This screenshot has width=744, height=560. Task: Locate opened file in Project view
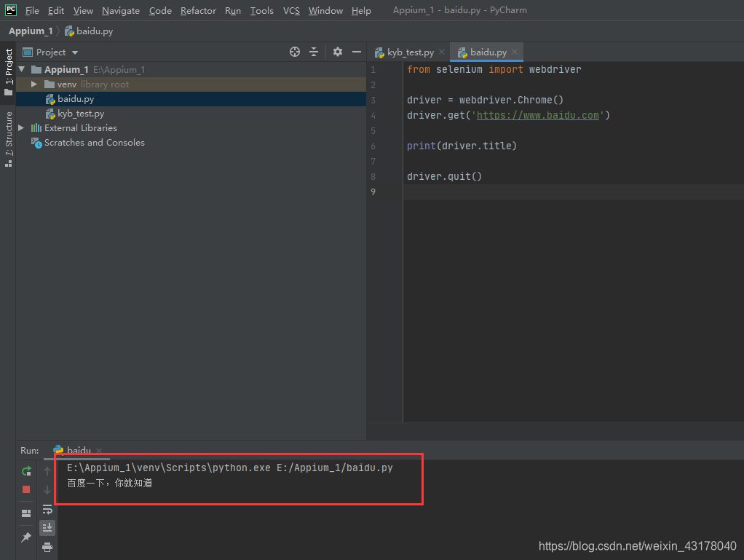tap(295, 52)
